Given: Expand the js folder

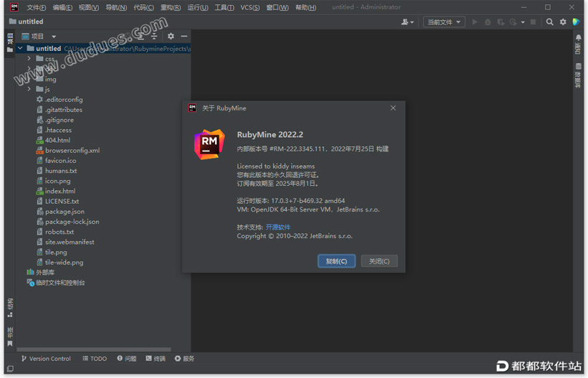Looking at the screenshot, I should [x=29, y=89].
